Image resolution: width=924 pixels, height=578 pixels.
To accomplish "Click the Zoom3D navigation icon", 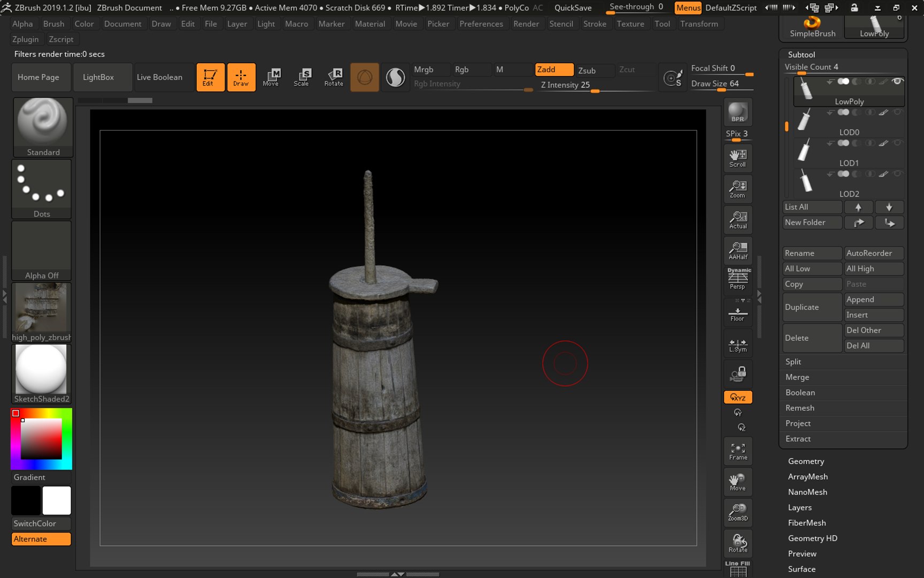I will coord(738,512).
